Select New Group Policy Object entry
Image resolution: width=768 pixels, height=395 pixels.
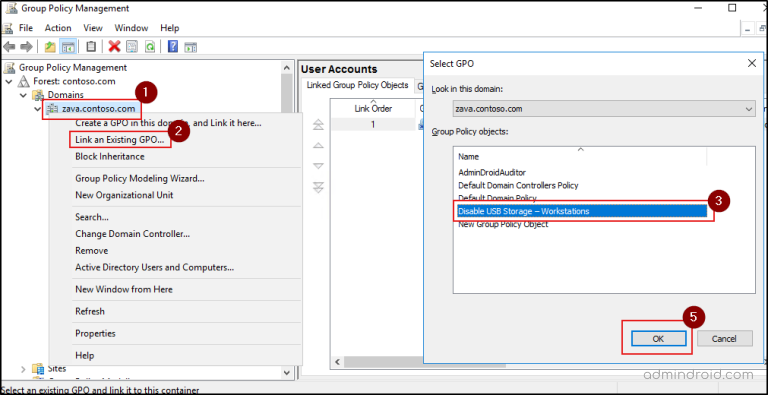(503, 224)
